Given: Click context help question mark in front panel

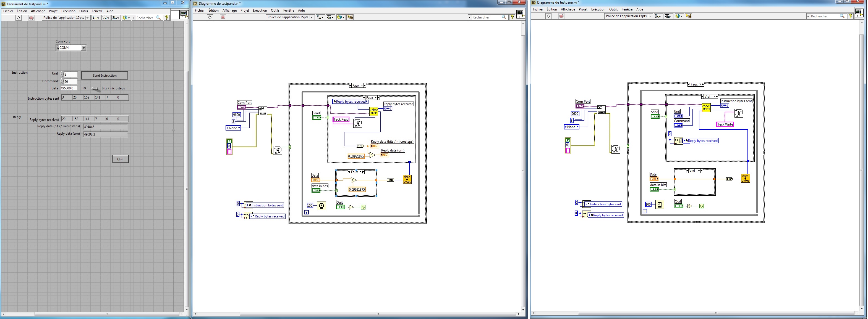Looking at the screenshot, I should click(166, 18).
